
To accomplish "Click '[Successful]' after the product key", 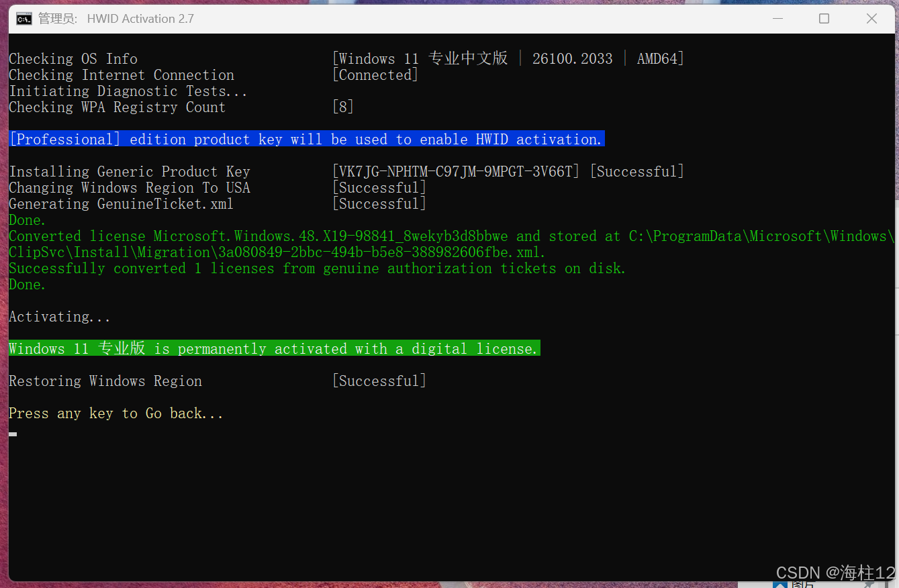I will click(637, 172).
